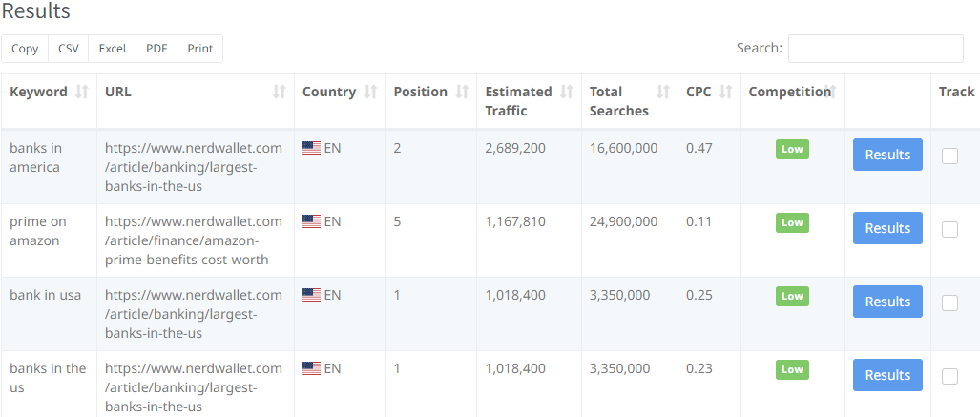View Results for 'prime on amazon'
Viewport: 980px width, 417px height.
(x=887, y=228)
